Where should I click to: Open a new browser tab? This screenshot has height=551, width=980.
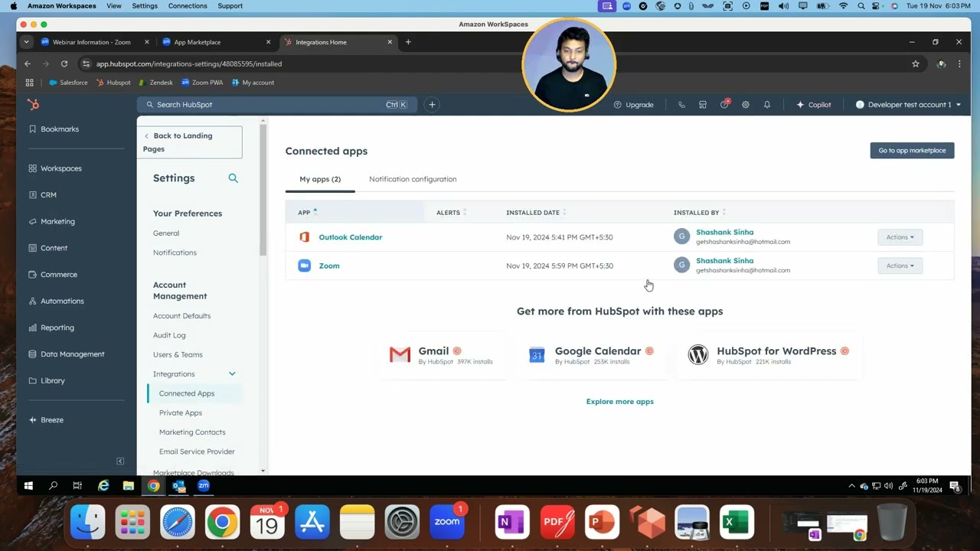coord(408,42)
